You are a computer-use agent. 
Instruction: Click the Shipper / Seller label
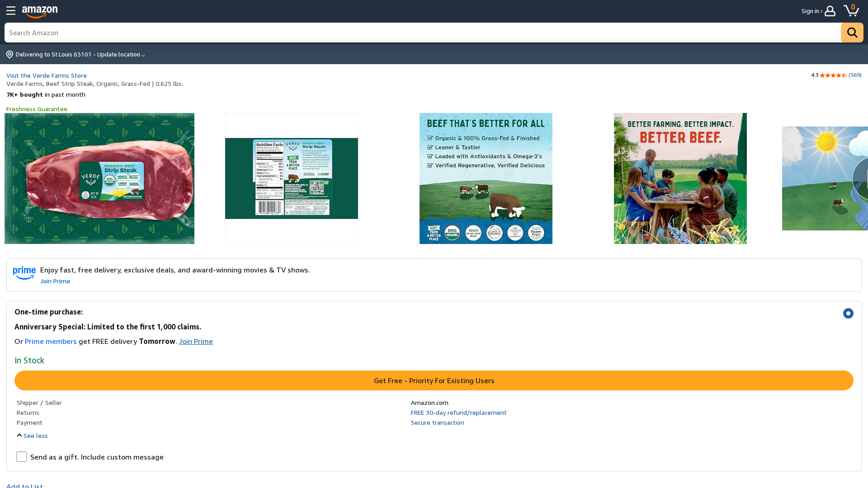pos(39,403)
